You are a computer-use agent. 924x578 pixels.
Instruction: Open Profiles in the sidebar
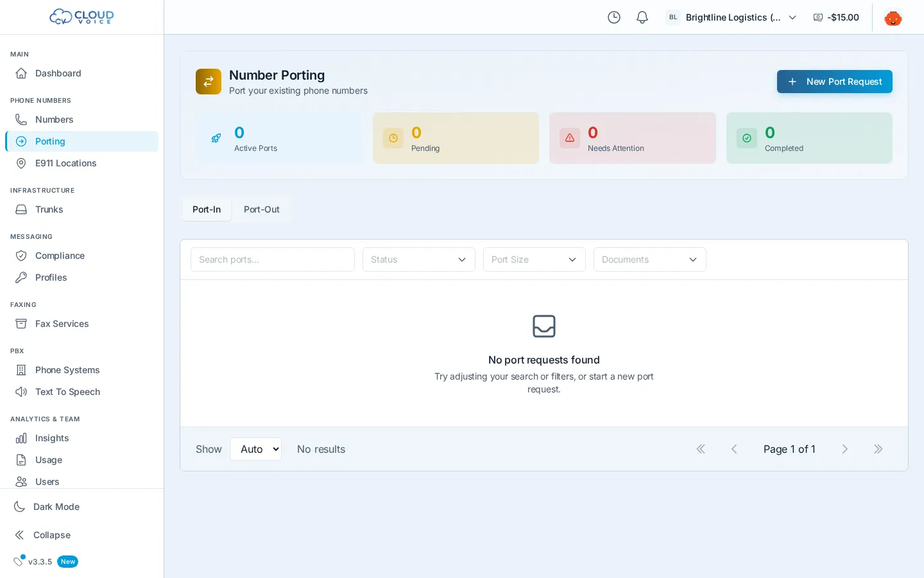[81, 277]
